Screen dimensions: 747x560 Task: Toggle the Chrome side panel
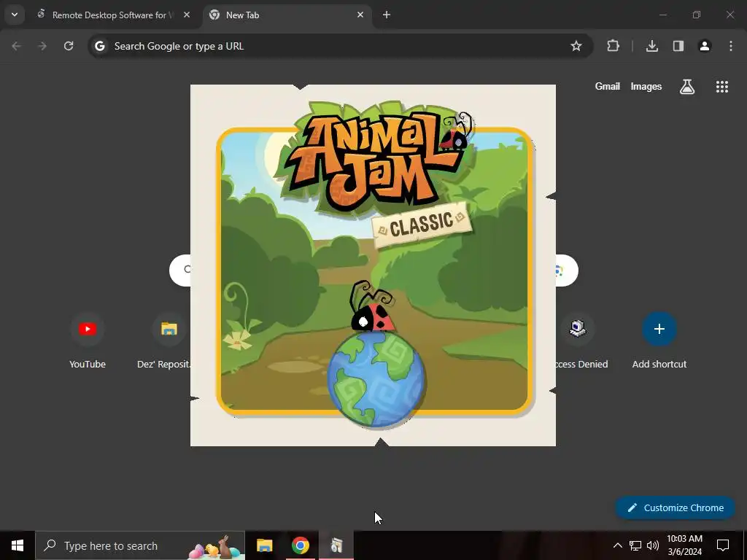678,46
